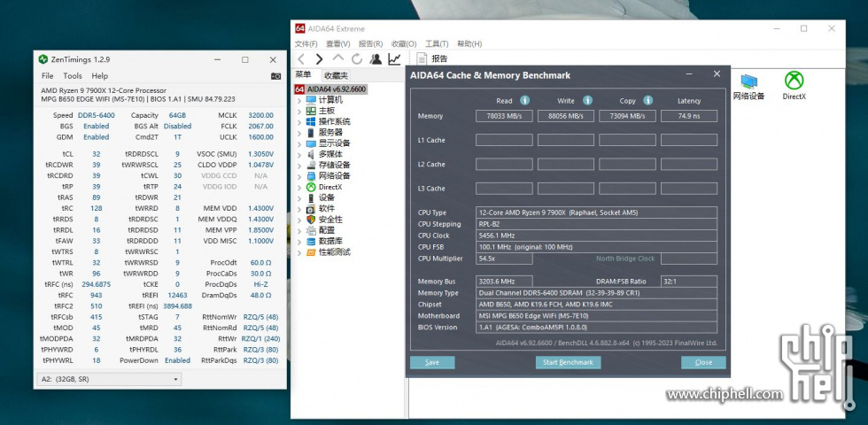Click the CPU Clock 5456.1 MHz field

597,236
